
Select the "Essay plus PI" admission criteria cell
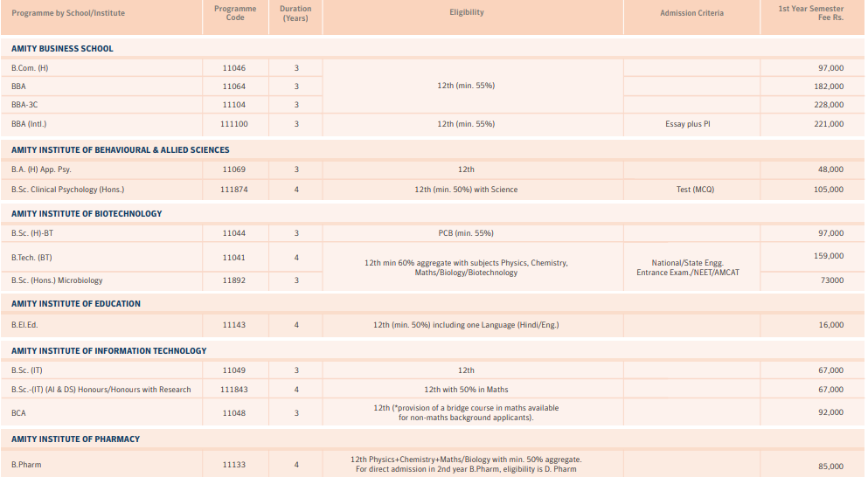tap(687, 124)
